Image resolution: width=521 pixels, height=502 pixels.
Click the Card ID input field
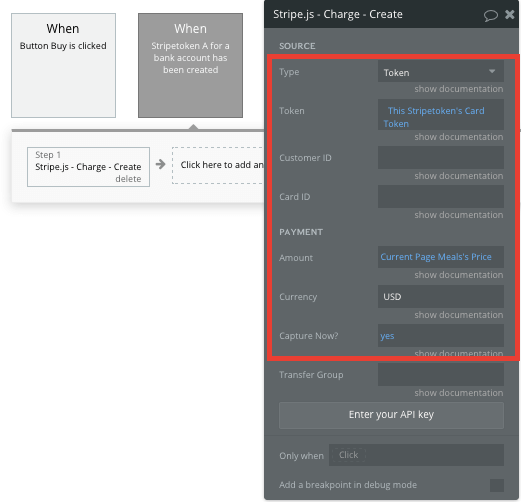[441, 197]
